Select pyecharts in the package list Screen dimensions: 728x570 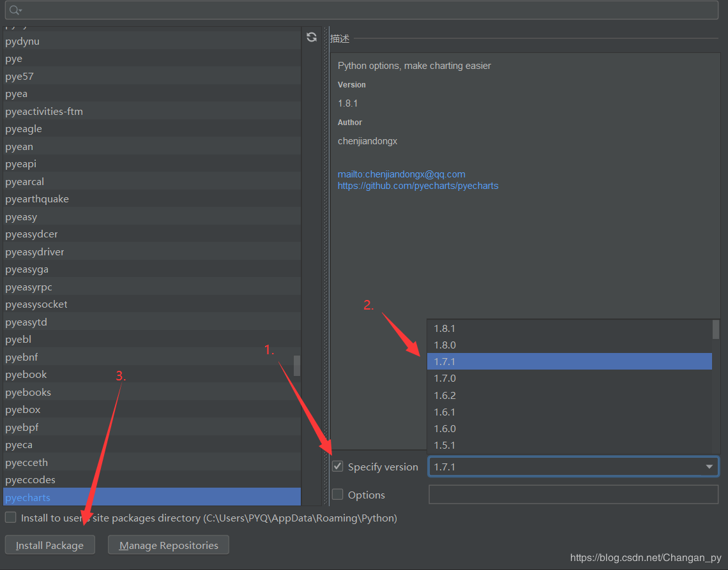coord(28,497)
